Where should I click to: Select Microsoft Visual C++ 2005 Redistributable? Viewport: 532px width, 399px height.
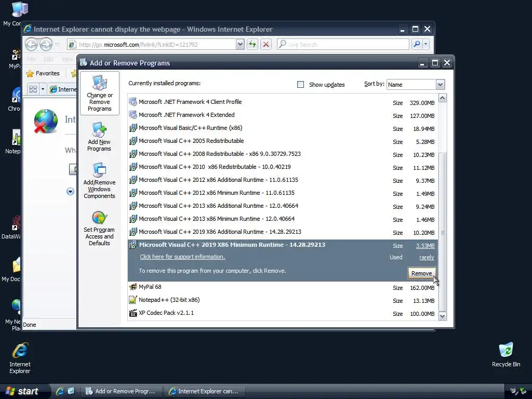pyautogui.click(x=283, y=141)
